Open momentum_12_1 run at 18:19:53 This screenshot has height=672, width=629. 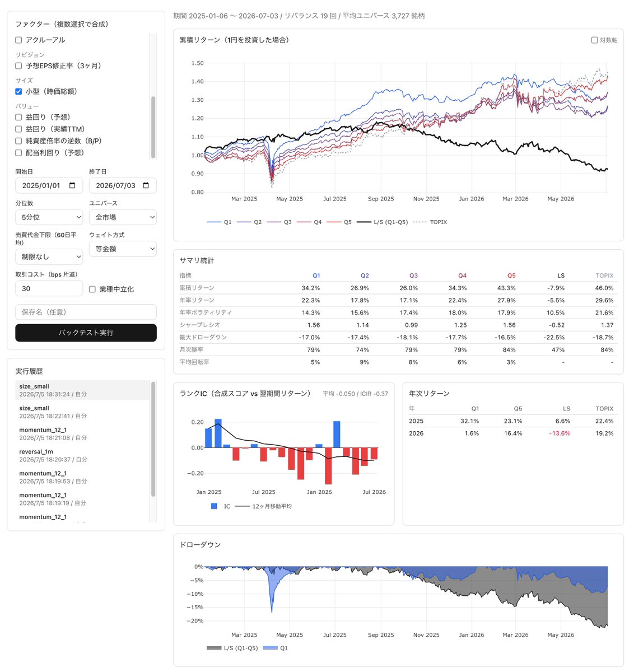click(82, 477)
